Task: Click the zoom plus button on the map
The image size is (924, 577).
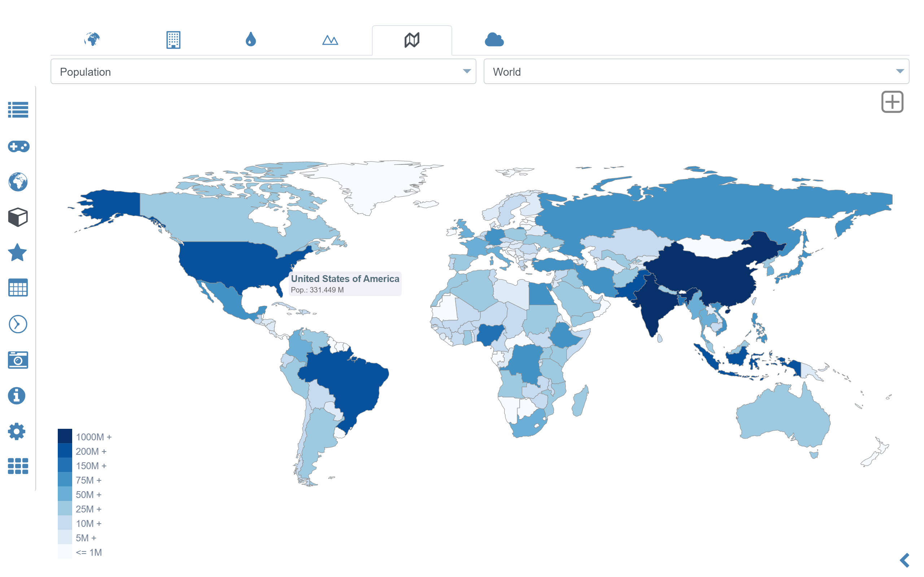Action: [892, 102]
